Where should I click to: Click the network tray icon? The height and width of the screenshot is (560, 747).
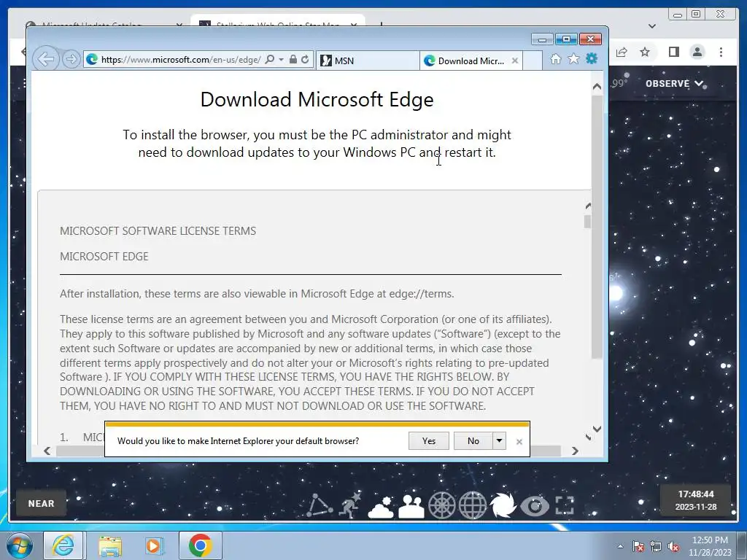656,547
